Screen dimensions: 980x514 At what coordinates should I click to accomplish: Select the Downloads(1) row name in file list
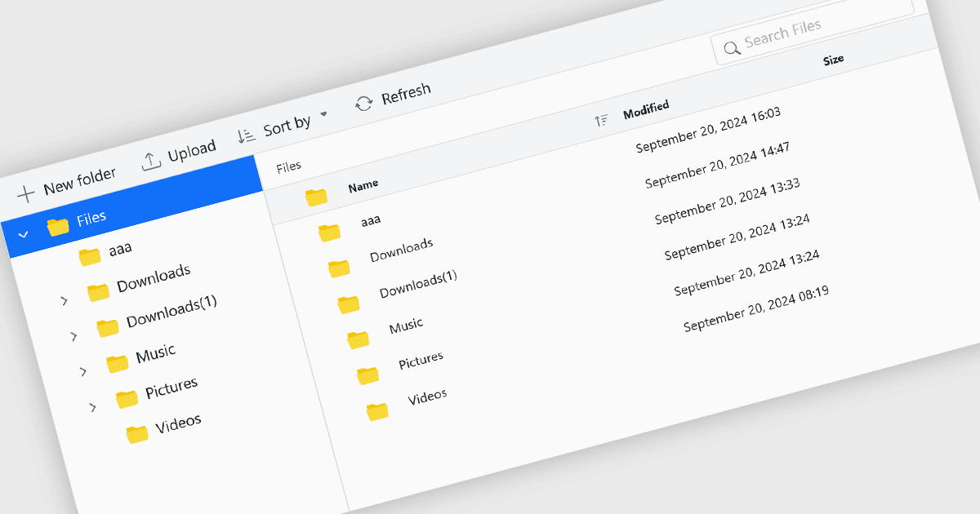click(418, 284)
